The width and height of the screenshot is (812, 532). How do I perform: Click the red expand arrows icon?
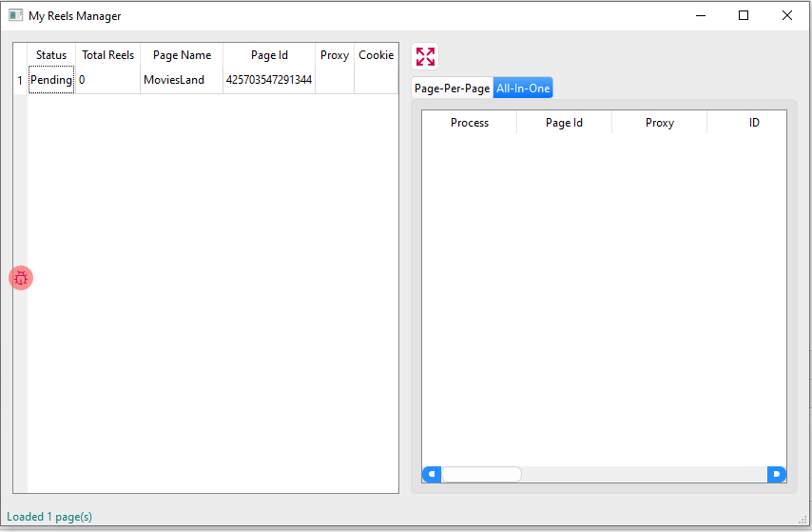(425, 56)
